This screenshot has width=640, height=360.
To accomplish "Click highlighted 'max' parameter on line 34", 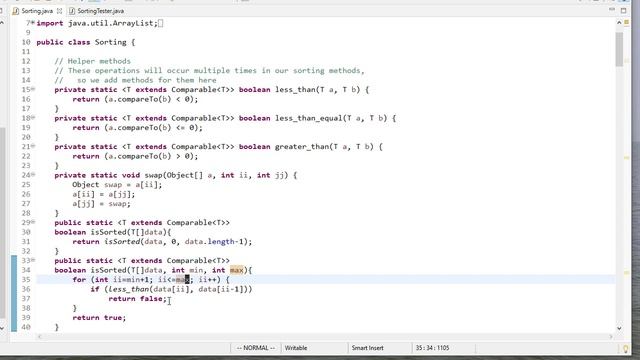I will coord(237,270).
